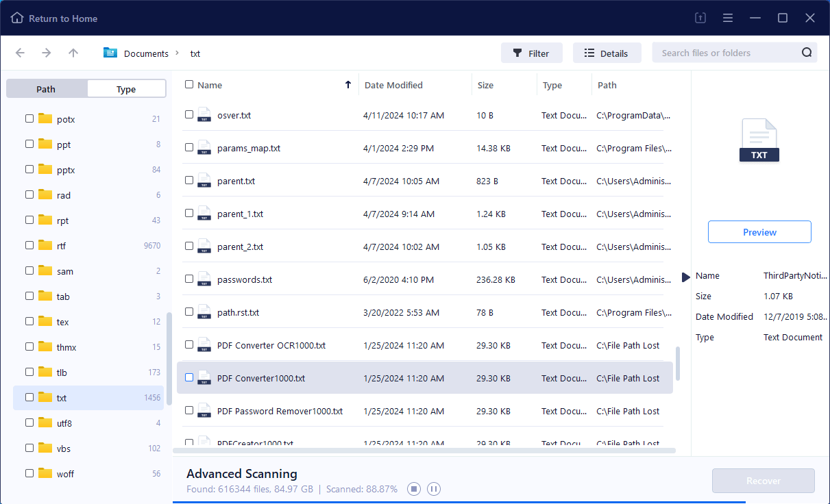The width and height of the screenshot is (830, 504).
Task: Switch to the Path tab
Action: [47, 89]
